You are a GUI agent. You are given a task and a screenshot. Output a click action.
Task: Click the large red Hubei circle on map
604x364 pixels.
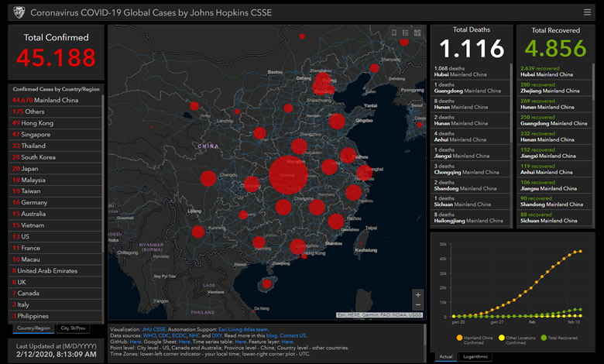[x=287, y=174]
